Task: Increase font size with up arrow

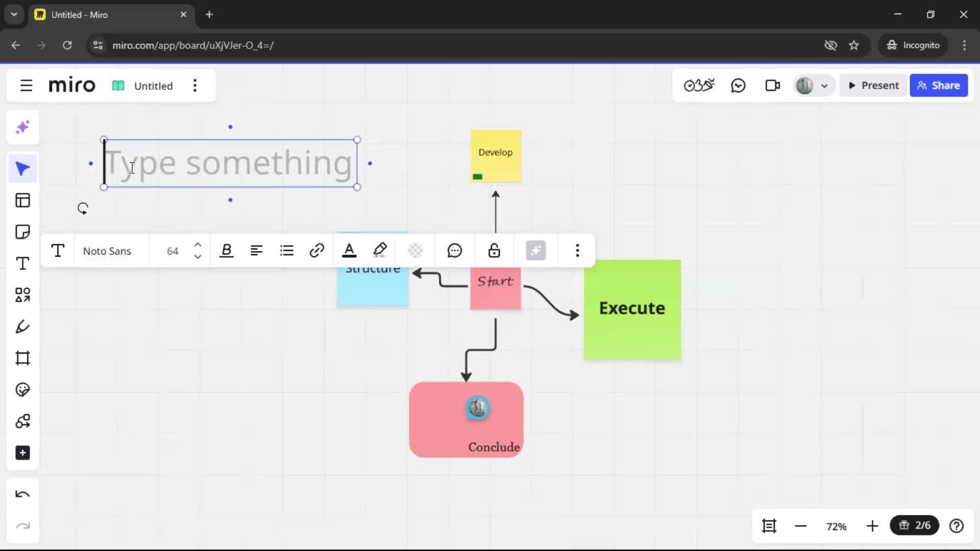Action: coord(198,244)
